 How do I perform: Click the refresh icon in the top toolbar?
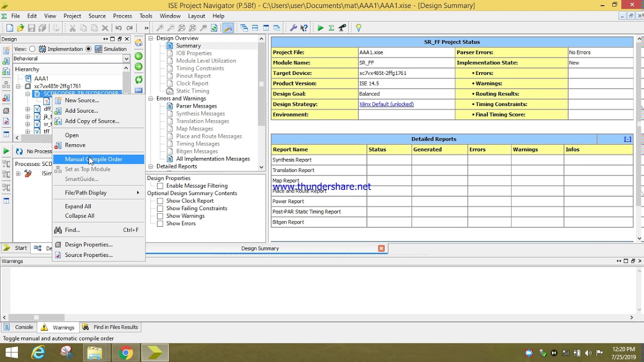215,28
